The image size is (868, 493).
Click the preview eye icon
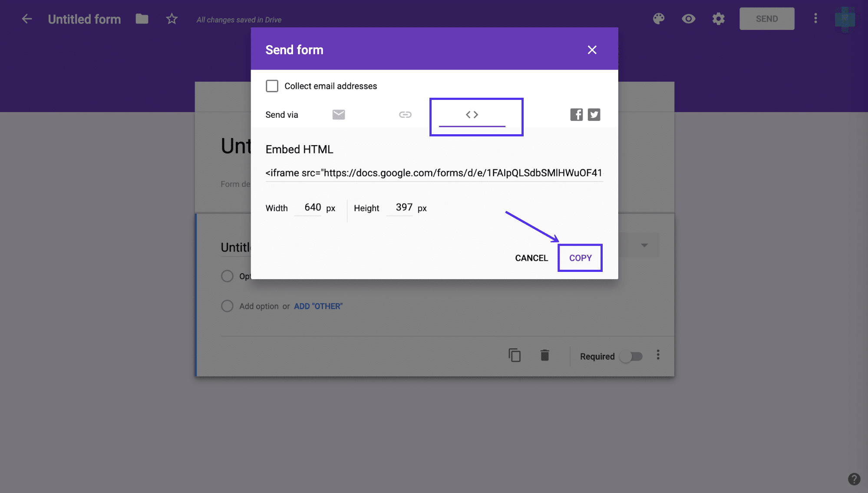coord(689,18)
